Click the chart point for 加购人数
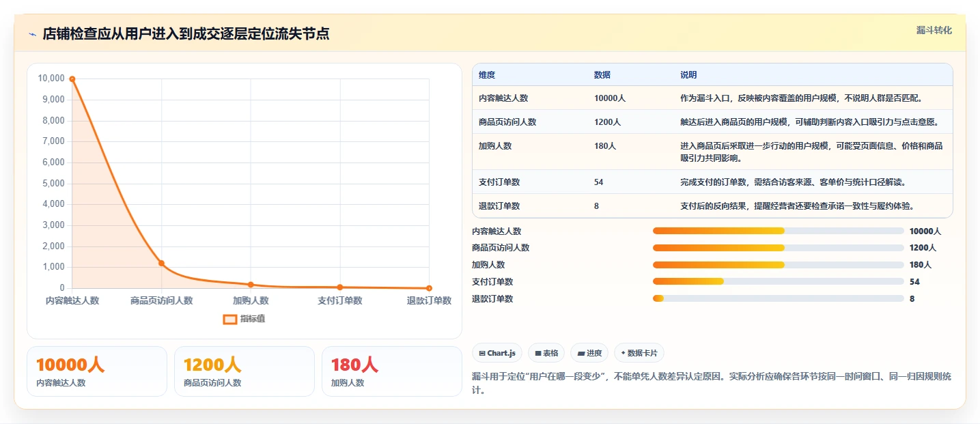The width and height of the screenshot is (980, 424). pyautogui.click(x=251, y=285)
